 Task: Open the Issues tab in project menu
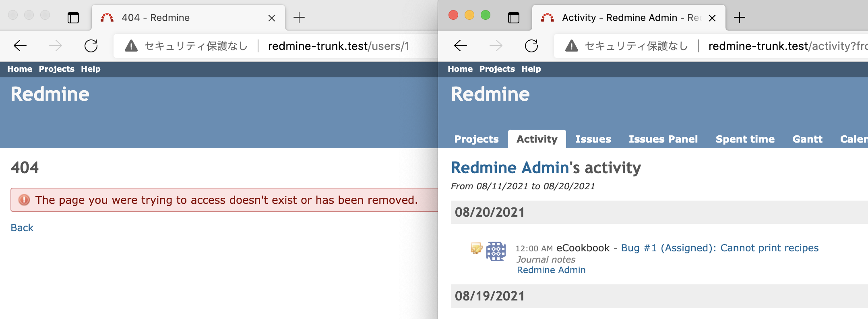click(x=593, y=139)
